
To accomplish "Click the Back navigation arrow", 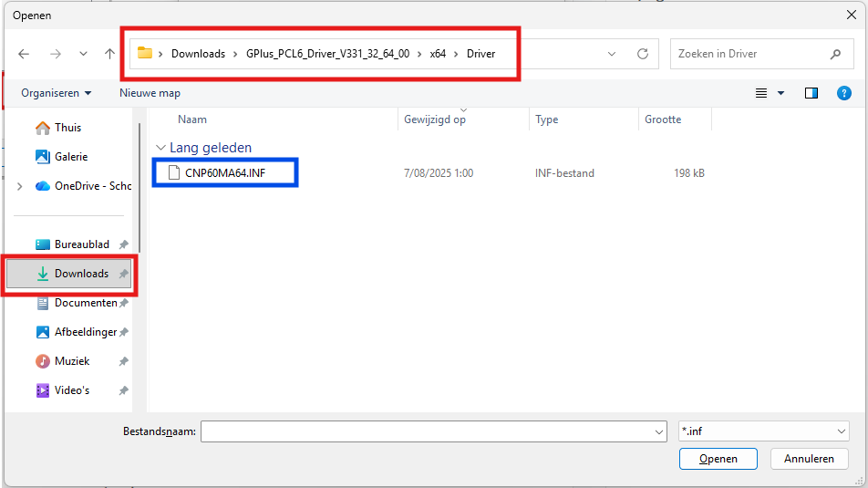I will coord(24,54).
